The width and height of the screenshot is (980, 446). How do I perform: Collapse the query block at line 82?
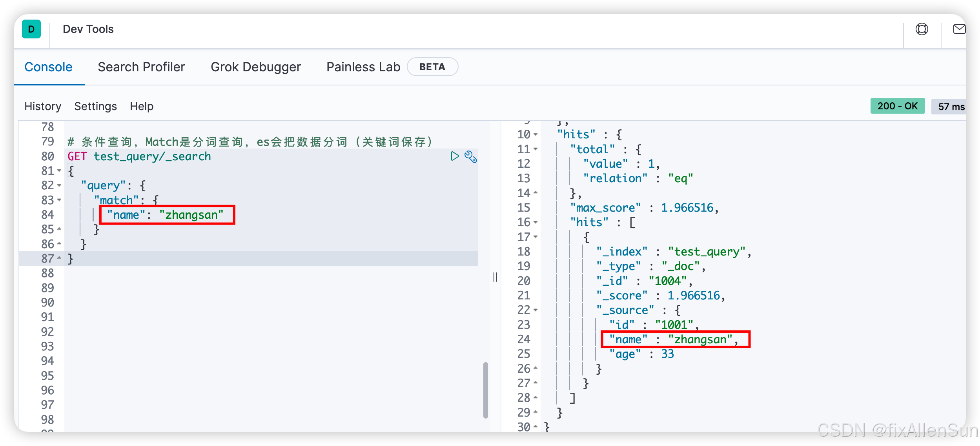(x=59, y=185)
